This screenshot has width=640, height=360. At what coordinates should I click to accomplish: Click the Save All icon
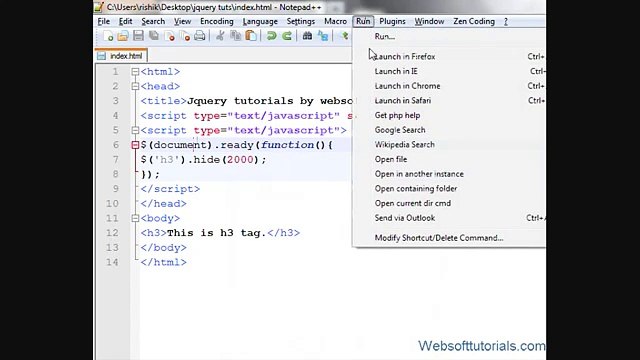click(x=154, y=36)
